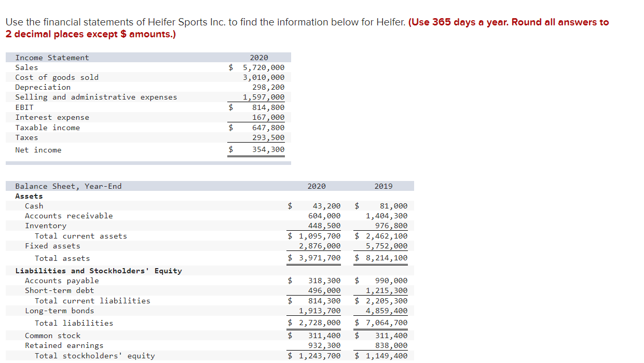The height and width of the screenshot is (363, 644).
Task: Select the Depreciation row label
Action: click(x=43, y=87)
